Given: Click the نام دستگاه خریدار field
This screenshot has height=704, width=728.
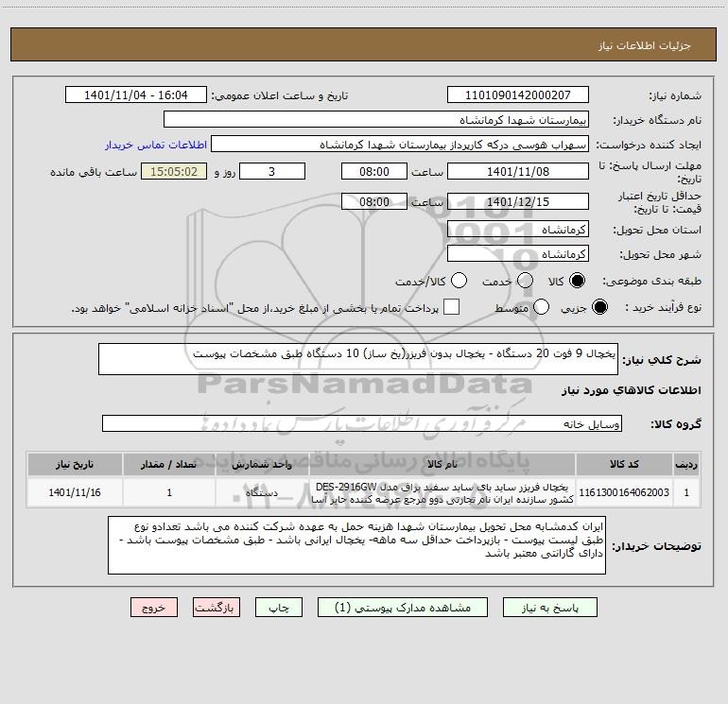Looking at the screenshot, I should click(x=376, y=119).
